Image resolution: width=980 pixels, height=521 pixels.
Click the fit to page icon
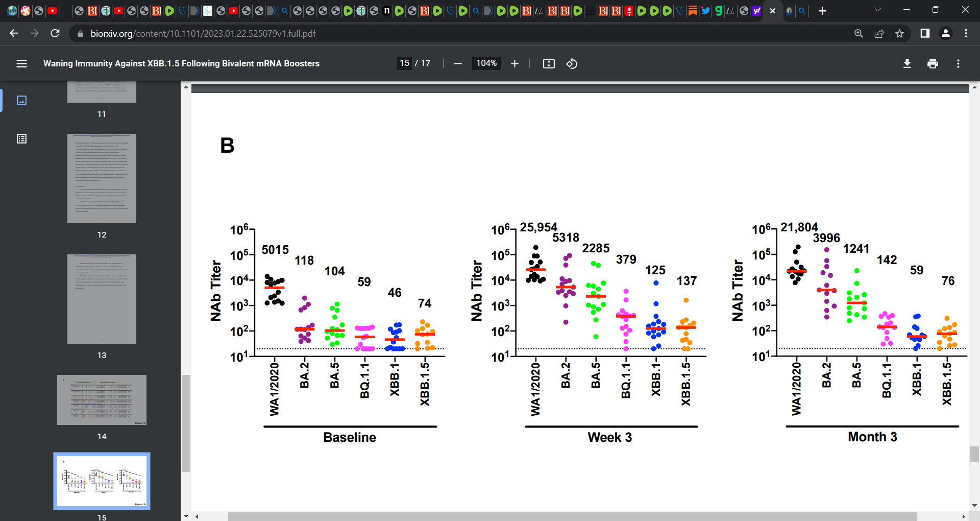point(549,63)
